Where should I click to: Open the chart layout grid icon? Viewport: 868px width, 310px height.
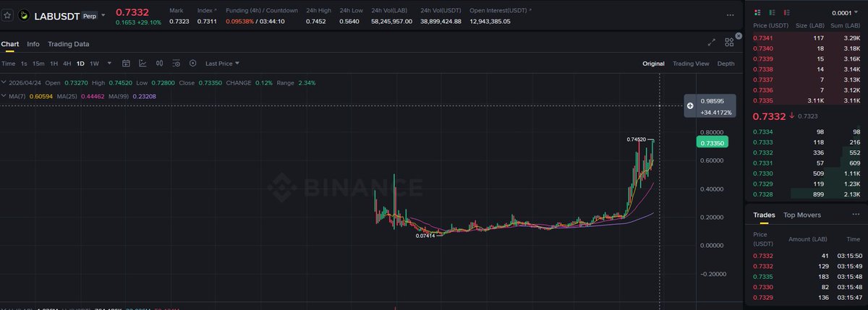click(730, 43)
